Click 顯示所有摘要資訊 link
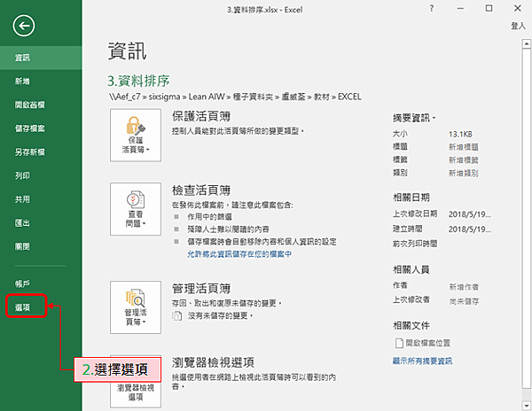Screen dimensions: 532x411 click(422, 361)
